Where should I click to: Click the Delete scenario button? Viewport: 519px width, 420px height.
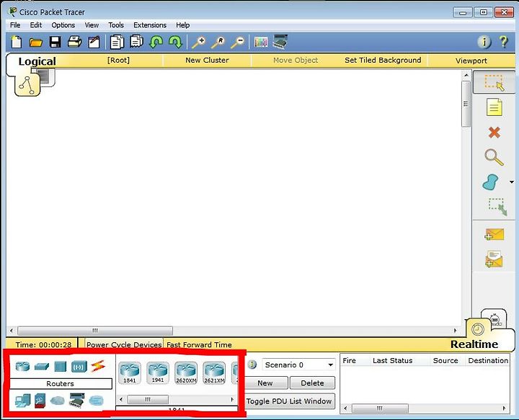(312, 383)
